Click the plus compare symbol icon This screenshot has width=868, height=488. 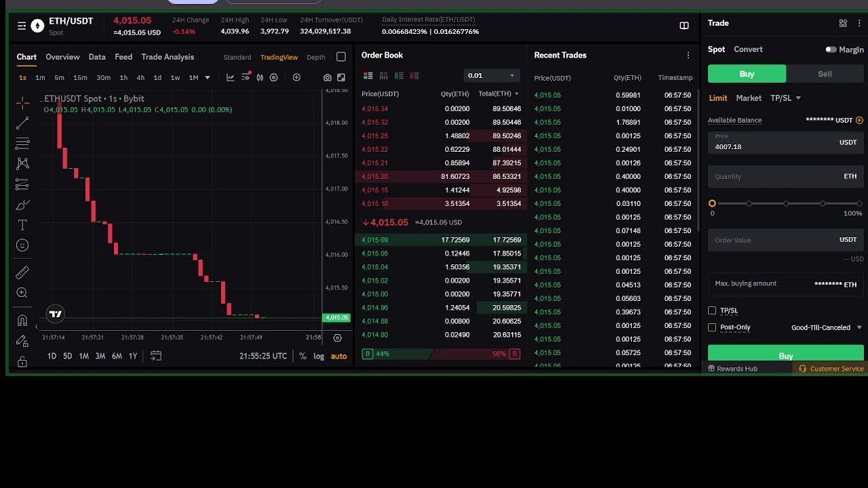tap(296, 77)
